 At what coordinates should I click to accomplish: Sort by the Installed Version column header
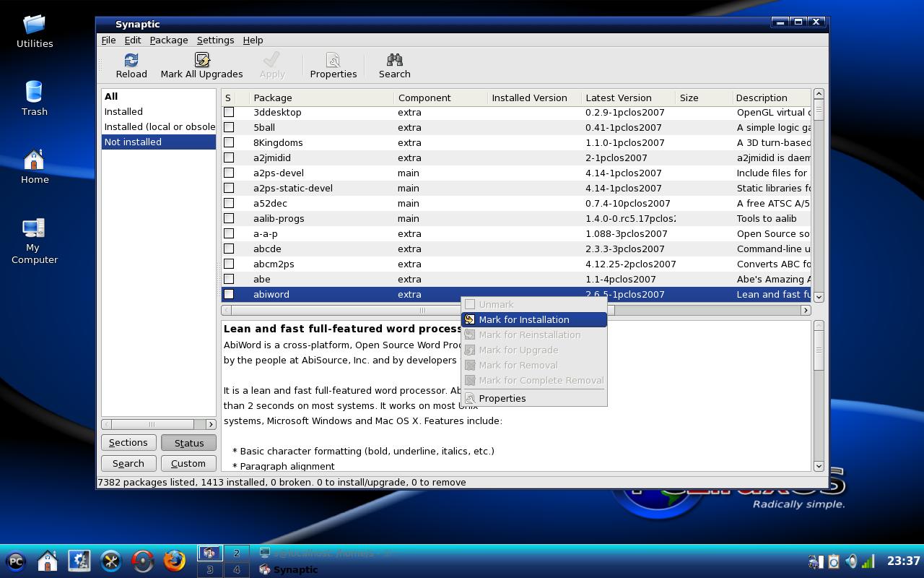click(x=534, y=98)
